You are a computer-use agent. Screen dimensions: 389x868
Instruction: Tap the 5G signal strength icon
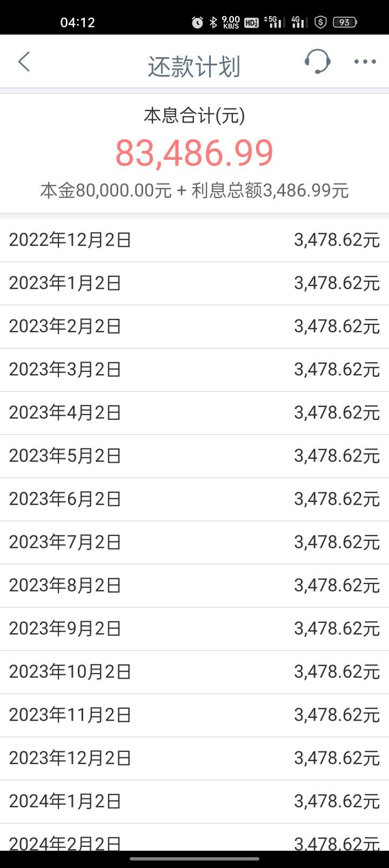273,22
